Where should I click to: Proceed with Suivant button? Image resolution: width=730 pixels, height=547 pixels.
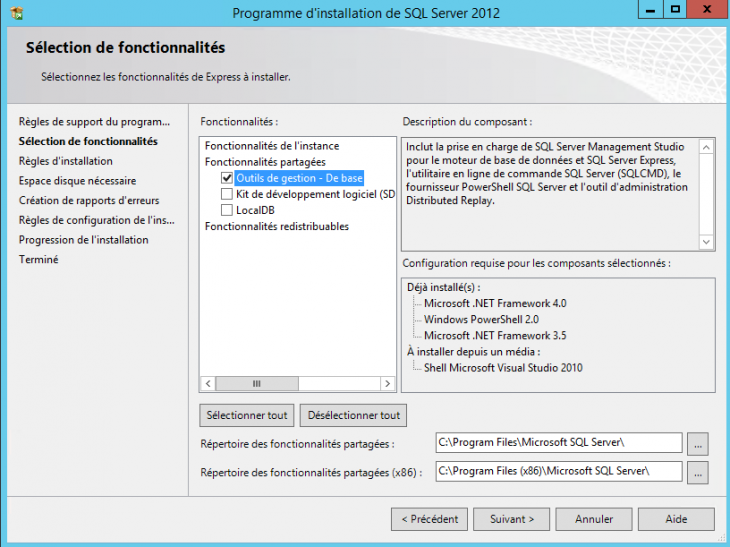511,519
